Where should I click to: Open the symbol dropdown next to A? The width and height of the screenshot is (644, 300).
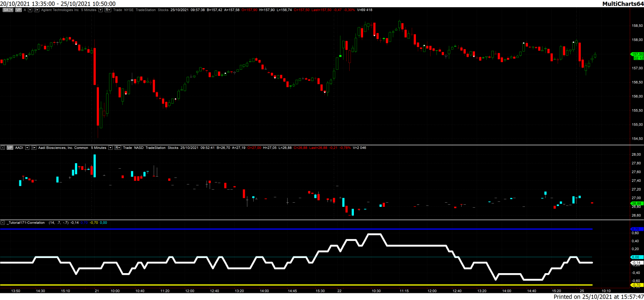pos(30,10)
